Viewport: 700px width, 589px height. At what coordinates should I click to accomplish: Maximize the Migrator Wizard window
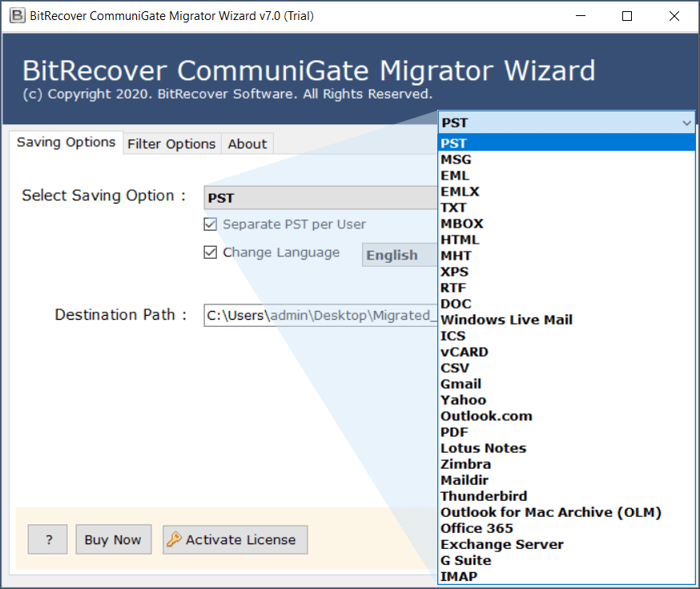click(x=627, y=16)
